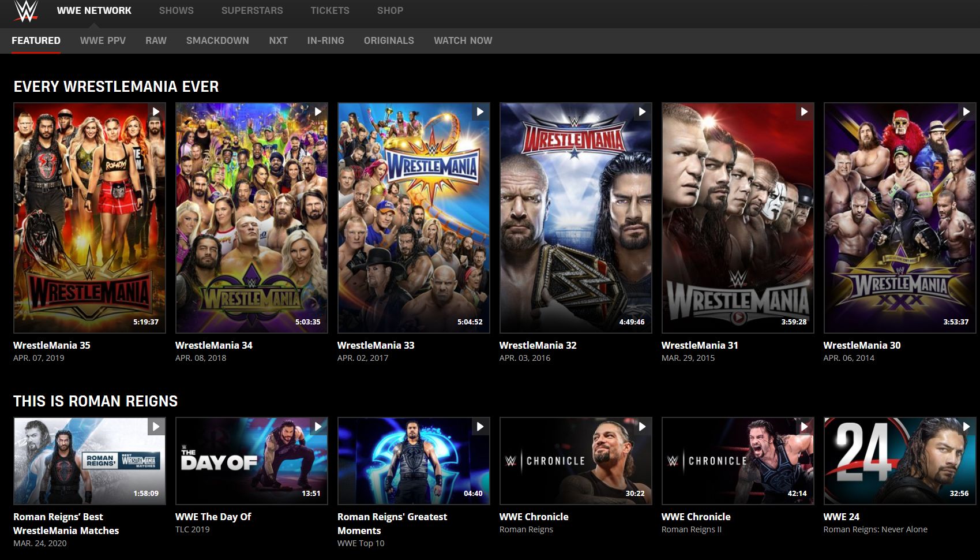Click the "Roman Reigns: Never Alone" subtitle
The width and height of the screenshot is (980, 560).
click(x=876, y=529)
